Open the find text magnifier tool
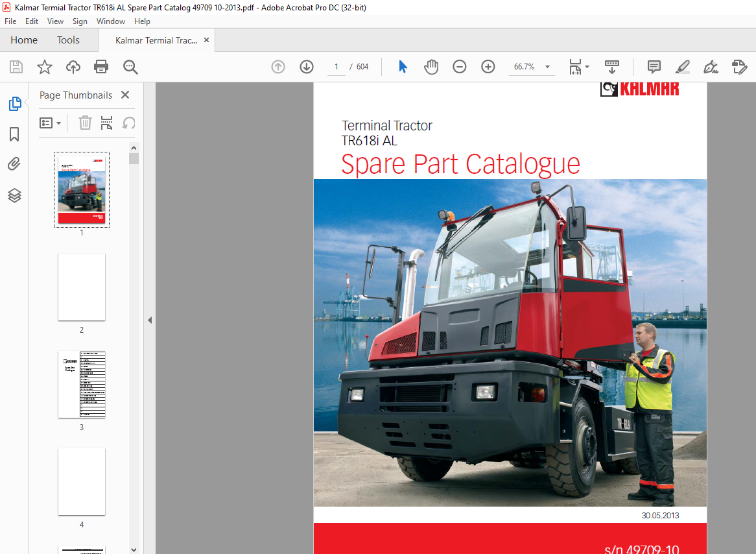Image resolution: width=756 pixels, height=554 pixels. [x=130, y=67]
